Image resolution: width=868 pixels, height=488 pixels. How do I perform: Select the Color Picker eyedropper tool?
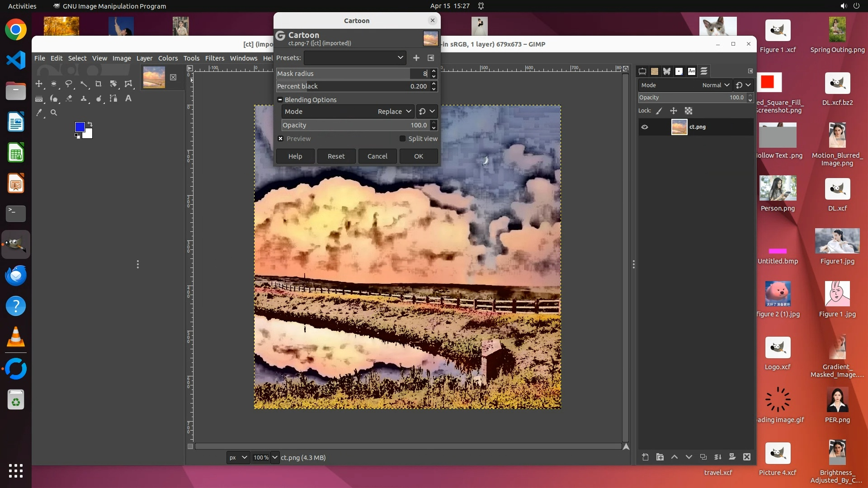click(x=39, y=113)
